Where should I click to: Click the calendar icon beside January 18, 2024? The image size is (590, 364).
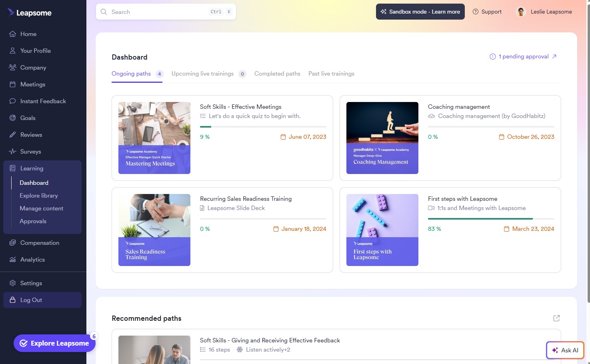[x=276, y=229]
